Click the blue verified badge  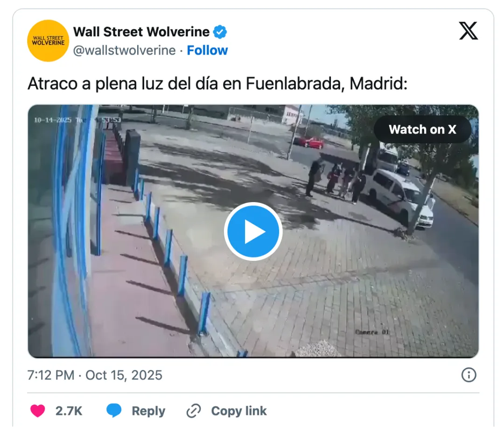click(x=220, y=32)
